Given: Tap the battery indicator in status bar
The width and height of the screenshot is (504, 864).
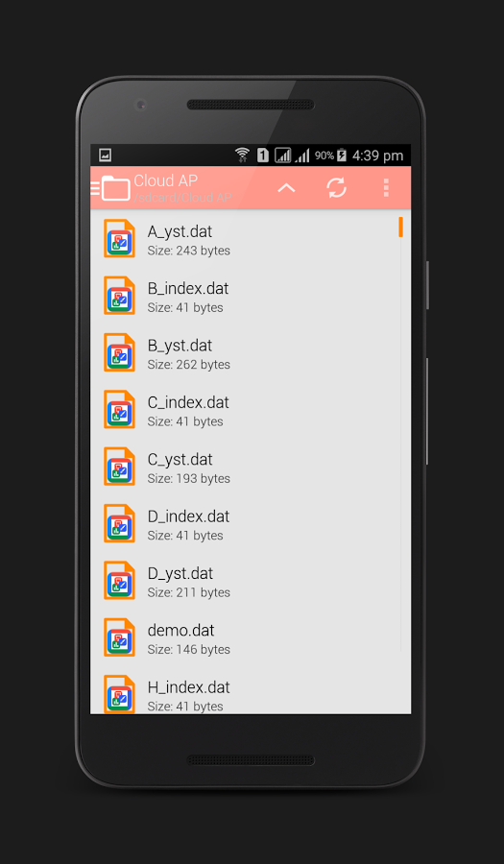Looking at the screenshot, I should pos(342,156).
